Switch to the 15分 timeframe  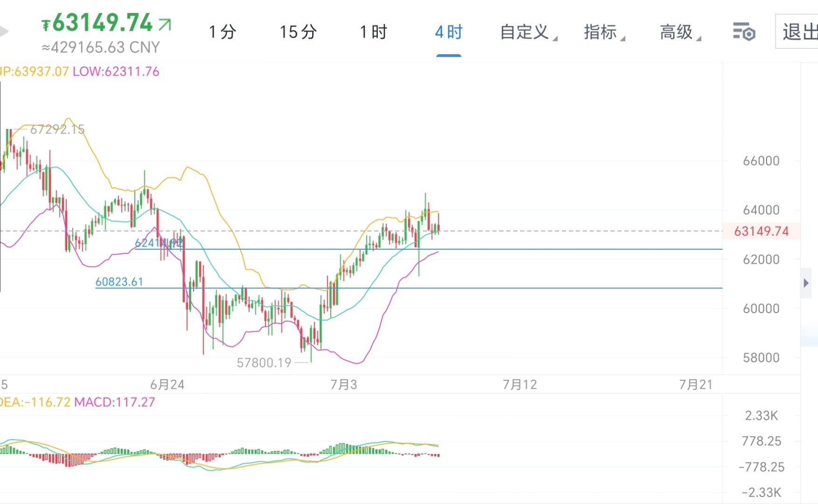[298, 32]
